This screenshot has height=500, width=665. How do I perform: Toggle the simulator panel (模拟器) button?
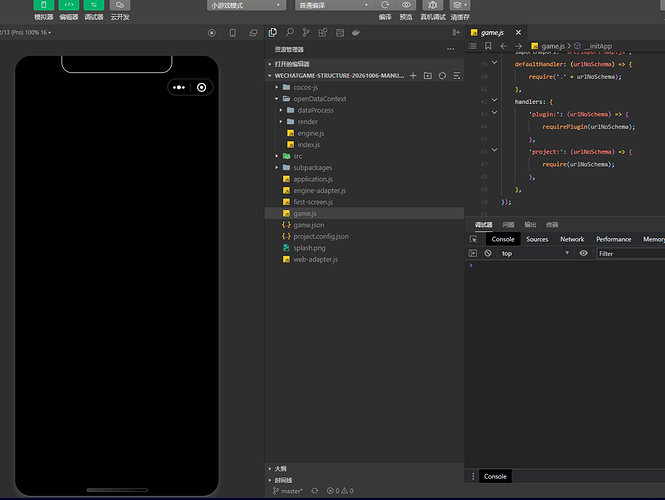(x=44, y=5)
